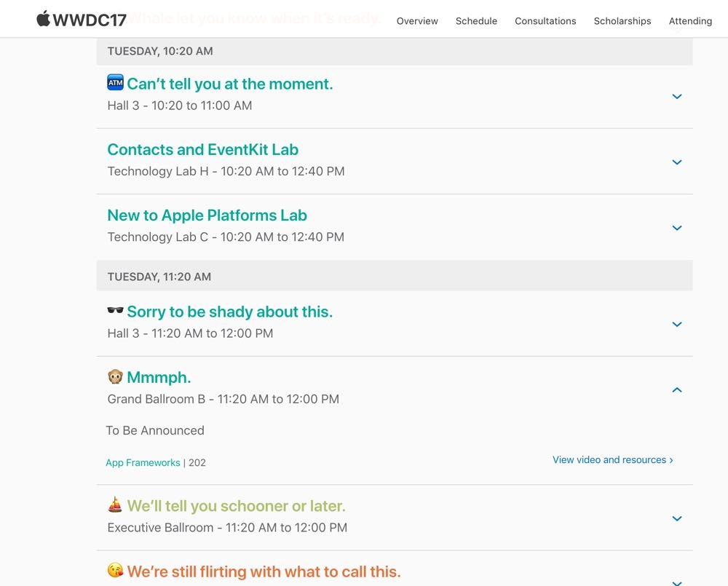
Task: Expand the schooner or later session
Action: [677, 518]
